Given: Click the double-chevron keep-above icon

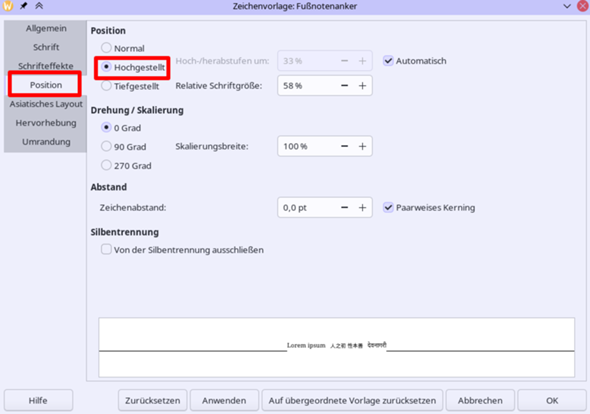Looking at the screenshot, I should click(x=39, y=6).
